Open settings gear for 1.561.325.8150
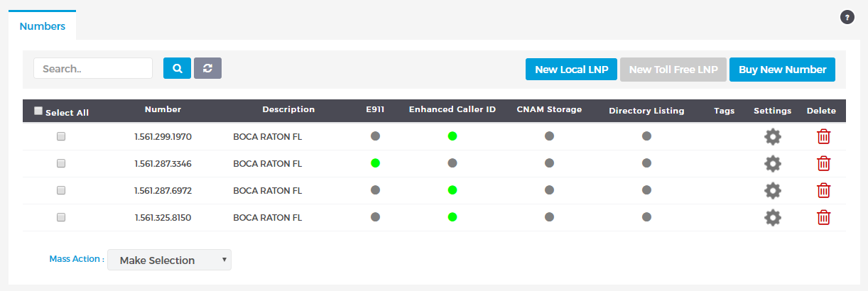Viewport: 868px width, 291px height. pos(772,217)
